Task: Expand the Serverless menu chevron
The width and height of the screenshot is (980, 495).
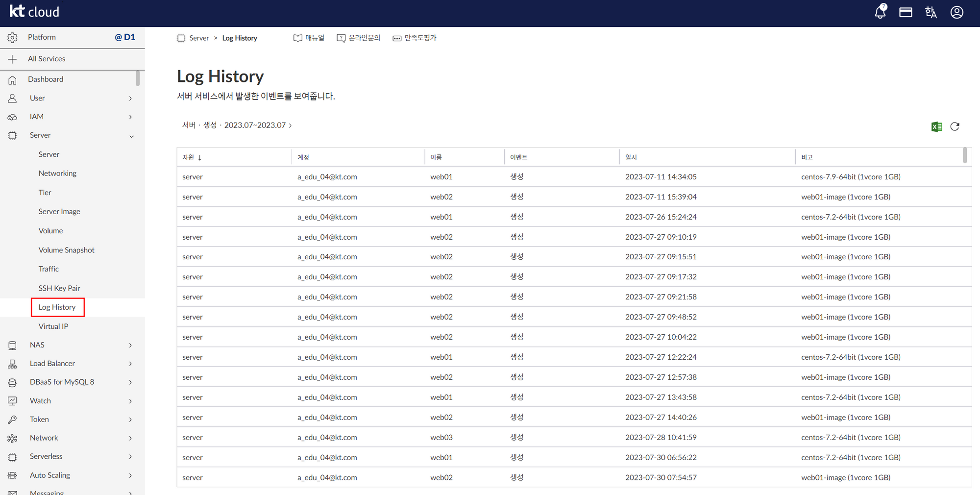Action: (130, 457)
